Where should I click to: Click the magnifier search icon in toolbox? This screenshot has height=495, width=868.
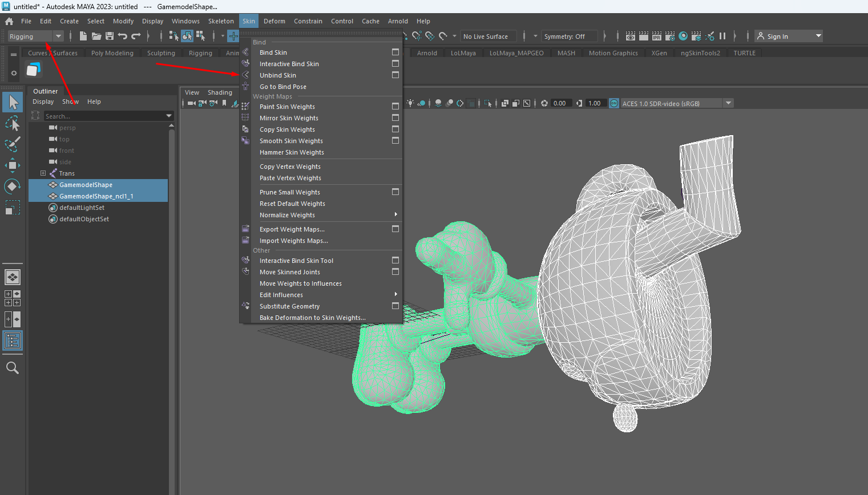click(13, 368)
